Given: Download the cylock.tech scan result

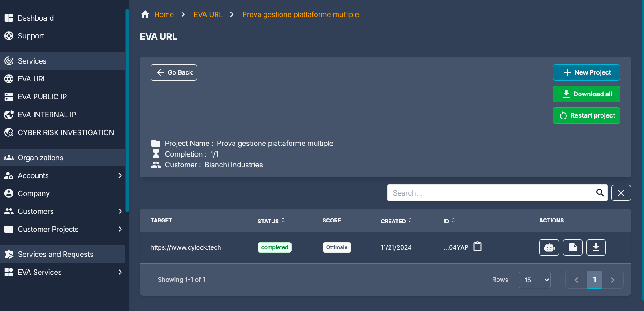Looking at the screenshot, I should (x=596, y=247).
